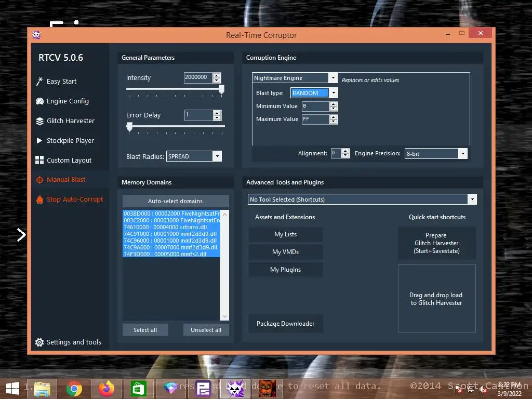Click the Freddy game taskbar icon
The width and height of the screenshot is (532, 399).
(268, 389)
